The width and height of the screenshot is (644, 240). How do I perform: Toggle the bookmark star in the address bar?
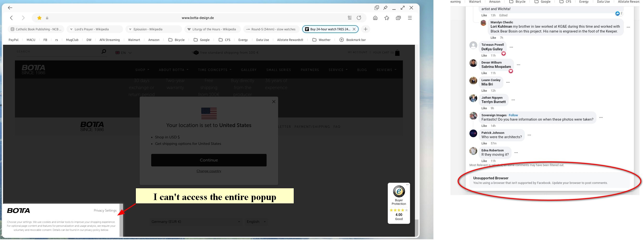39,18
